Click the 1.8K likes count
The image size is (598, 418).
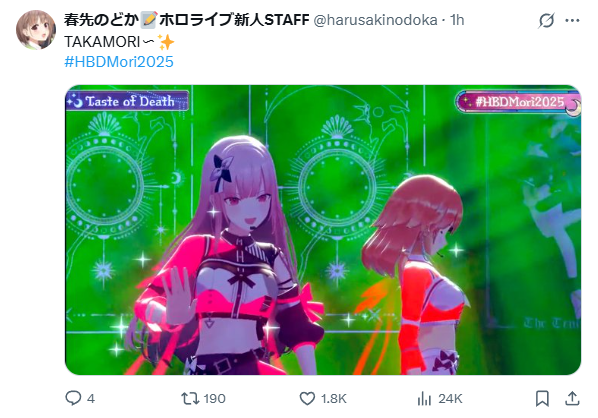coord(334,399)
